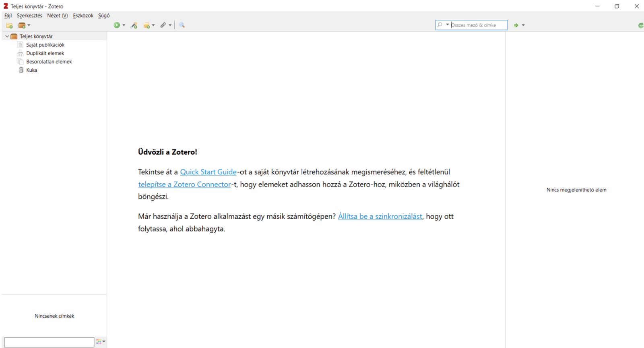This screenshot has width=644, height=348.
Task: Click the 'Üdvözli a Zotero!' heading
Action: [x=167, y=152]
